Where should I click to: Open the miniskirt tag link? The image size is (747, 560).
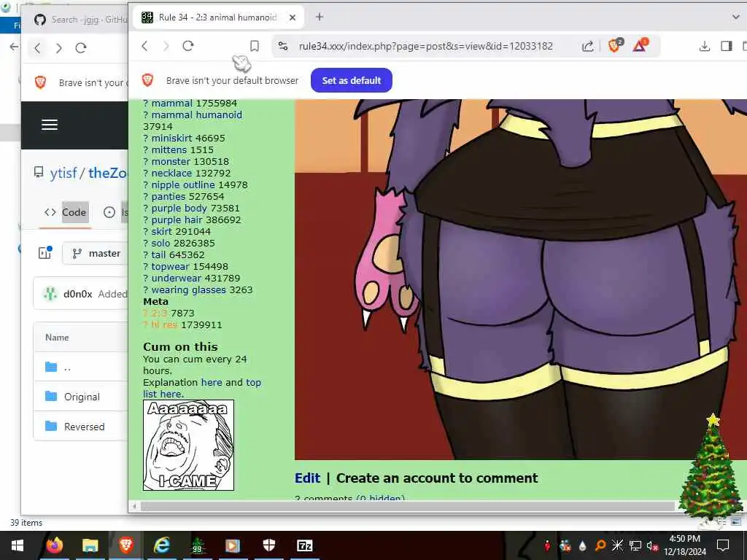tap(171, 138)
